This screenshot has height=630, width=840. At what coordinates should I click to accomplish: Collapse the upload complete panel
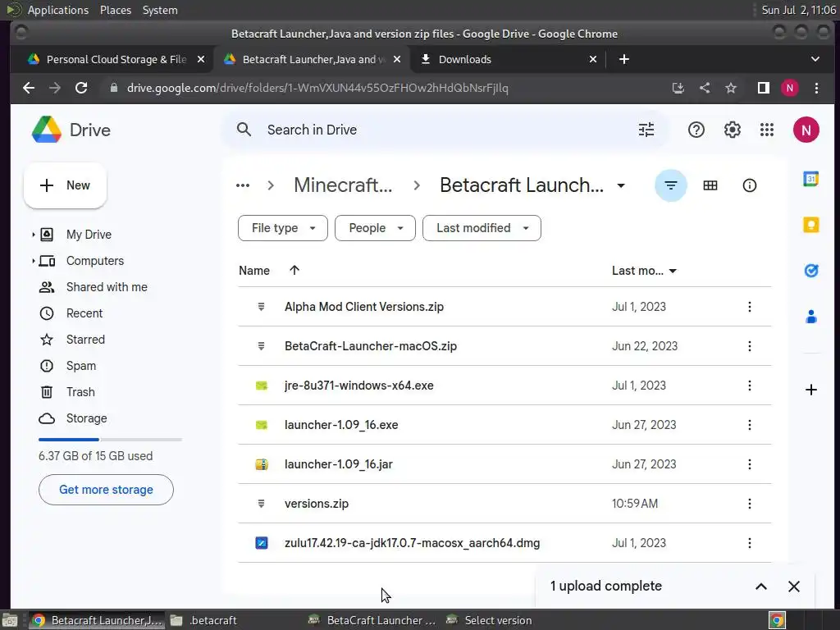(x=760, y=586)
